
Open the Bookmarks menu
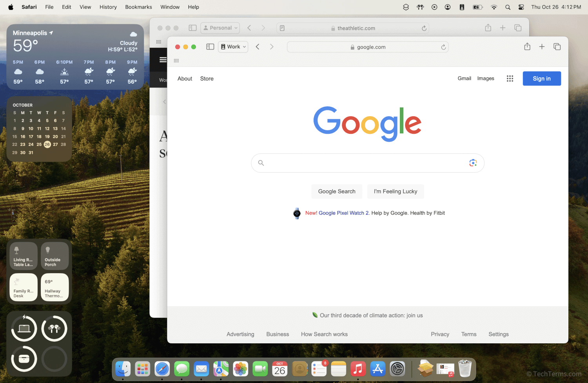138,7
